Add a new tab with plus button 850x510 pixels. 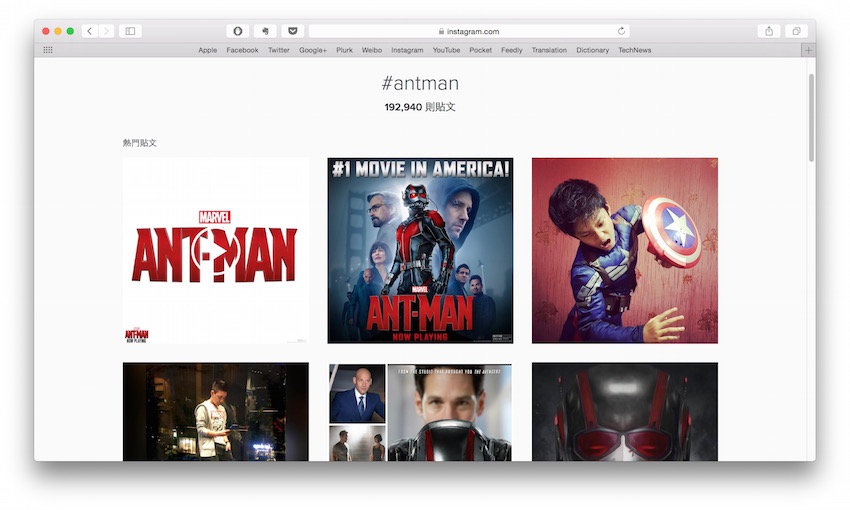click(808, 50)
